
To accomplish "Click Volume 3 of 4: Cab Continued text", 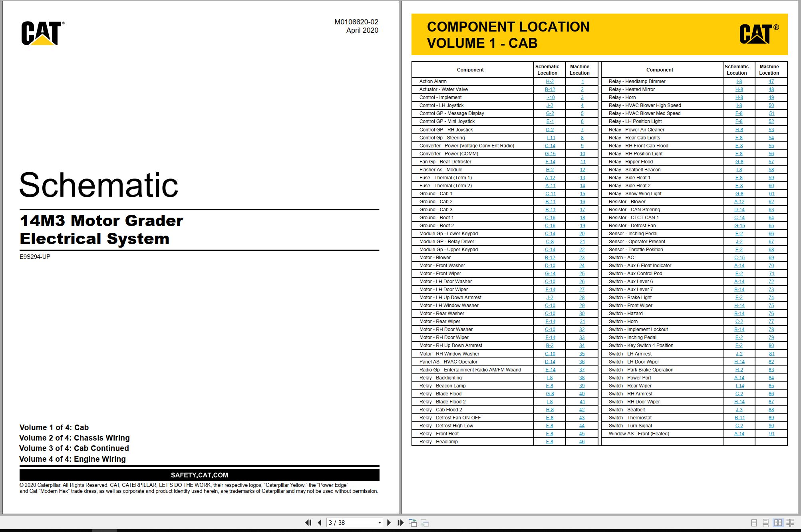I will point(74,448).
